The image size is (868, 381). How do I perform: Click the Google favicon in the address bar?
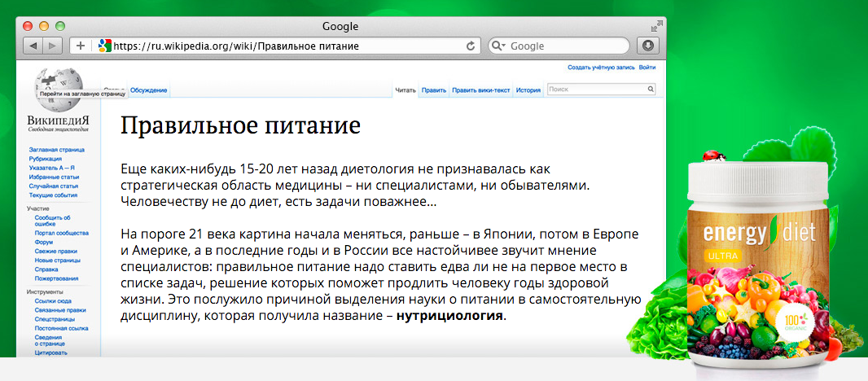[x=105, y=46]
